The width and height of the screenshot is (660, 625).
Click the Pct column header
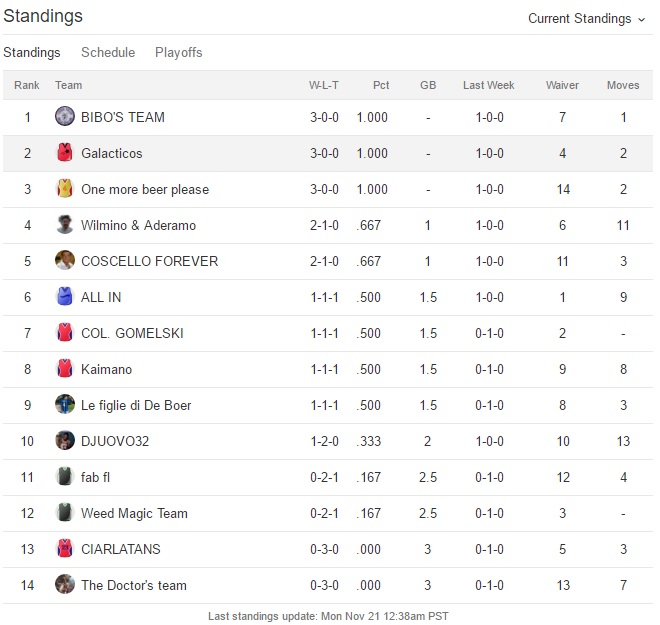[381, 85]
